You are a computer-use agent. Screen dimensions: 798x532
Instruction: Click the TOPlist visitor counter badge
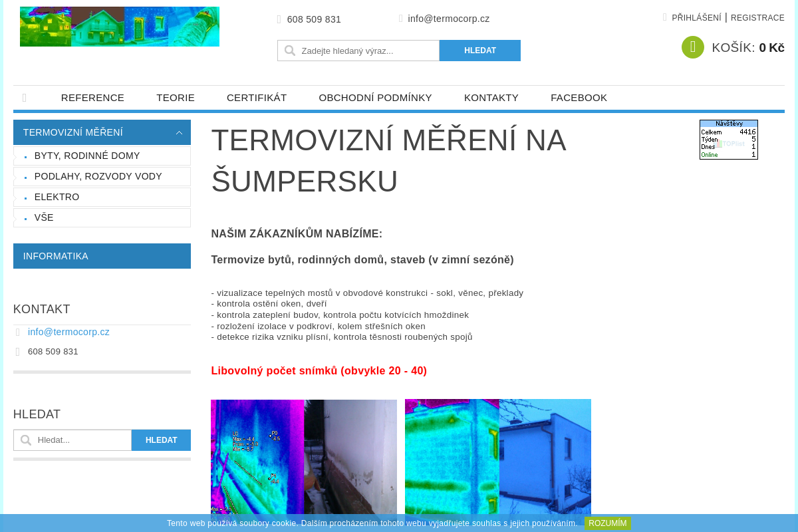click(x=728, y=139)
